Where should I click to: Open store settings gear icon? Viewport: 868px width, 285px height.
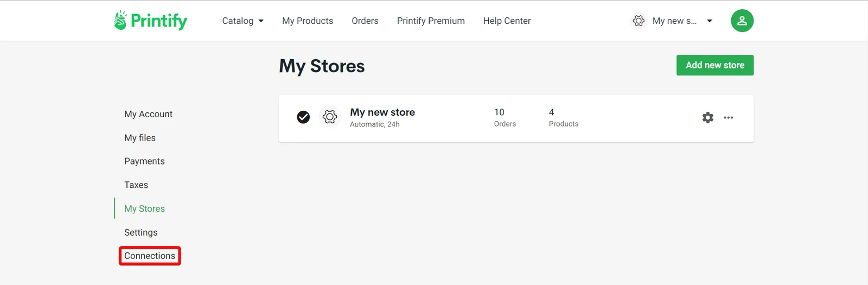(x=707, y=117)
